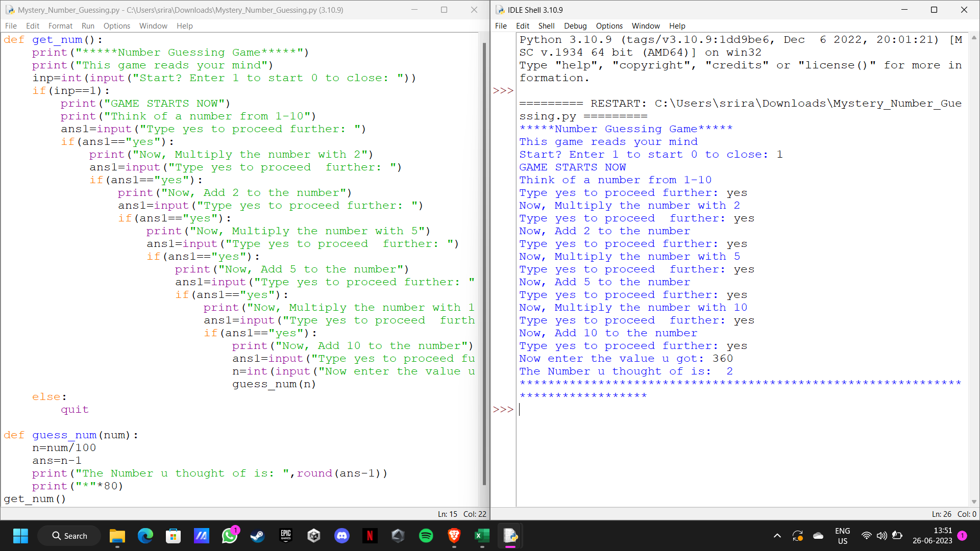Open the Format menu in the editor

[x=60, y=26]
